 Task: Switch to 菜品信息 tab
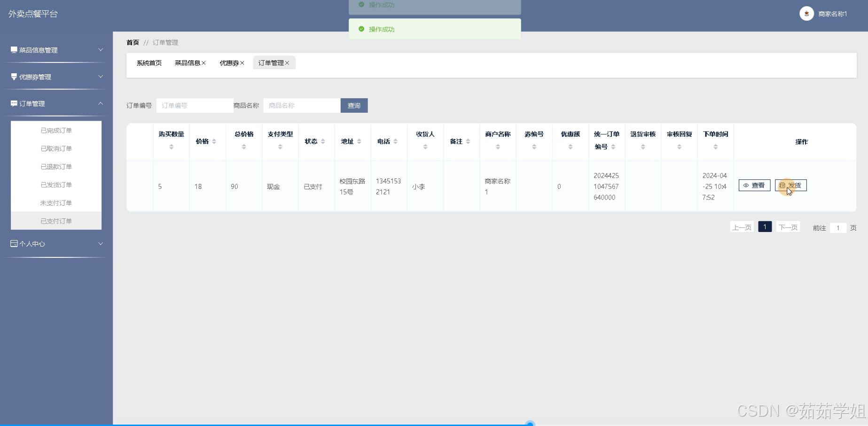[x=188, y=63]
